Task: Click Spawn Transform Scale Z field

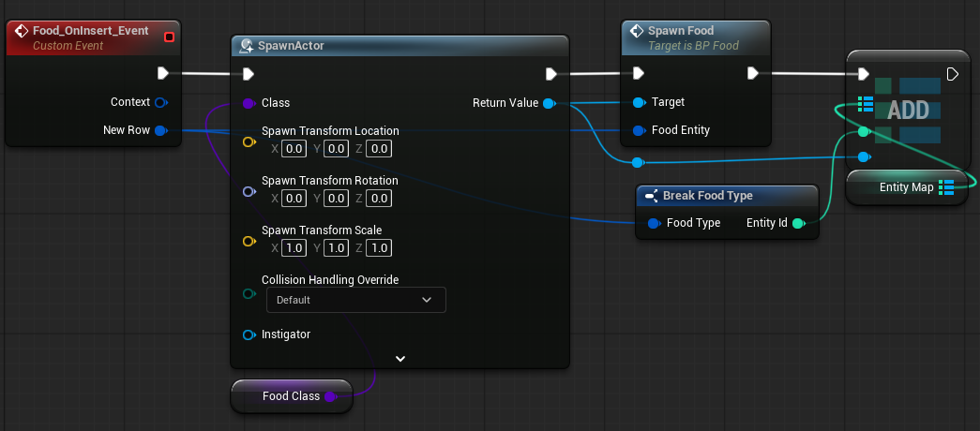Action: point(379,247)
